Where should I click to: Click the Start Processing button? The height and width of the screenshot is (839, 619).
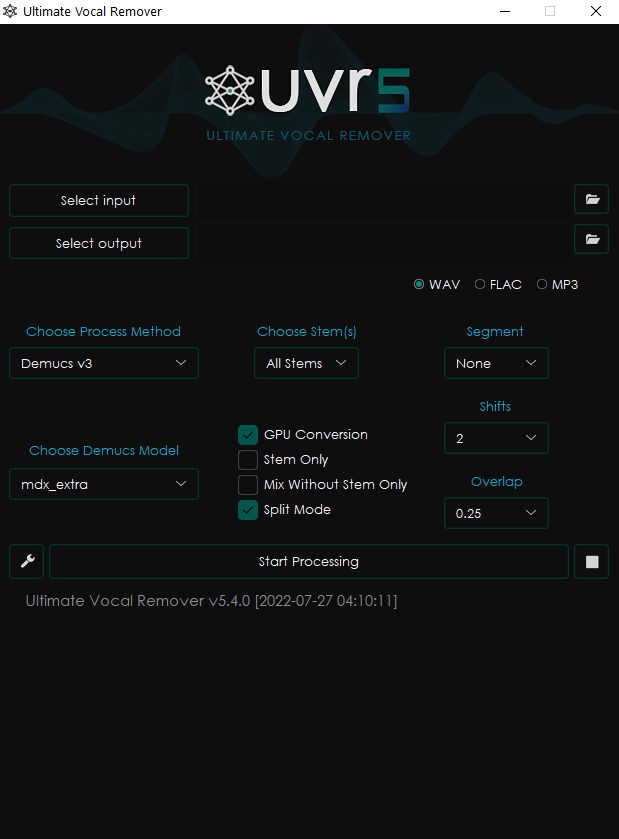[x=308, y=562]
